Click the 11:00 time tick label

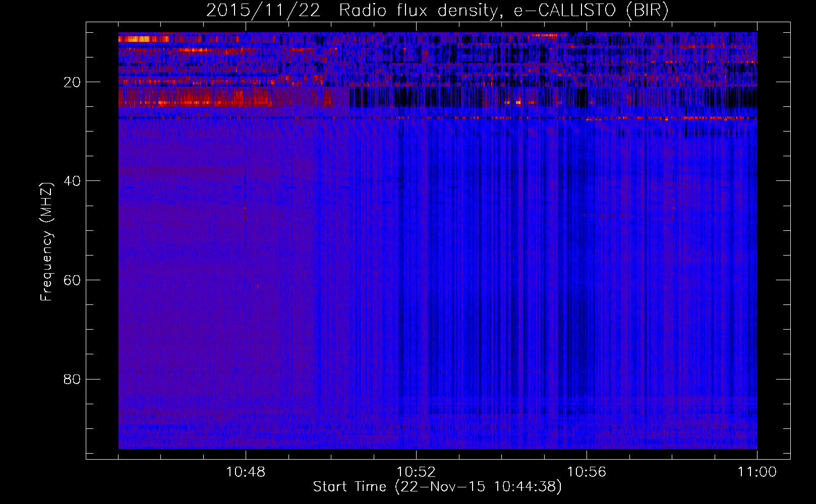click(757, 472)
